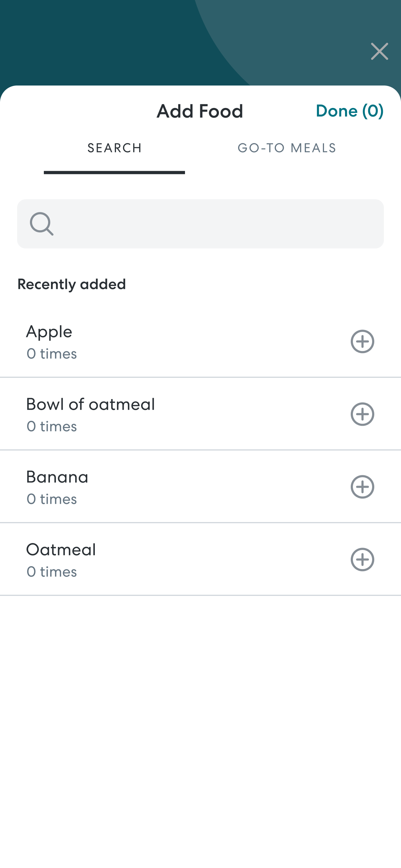The image size is (401, 868).
Task: Tap the Done (0) button
Action: [x=349, y=111]
